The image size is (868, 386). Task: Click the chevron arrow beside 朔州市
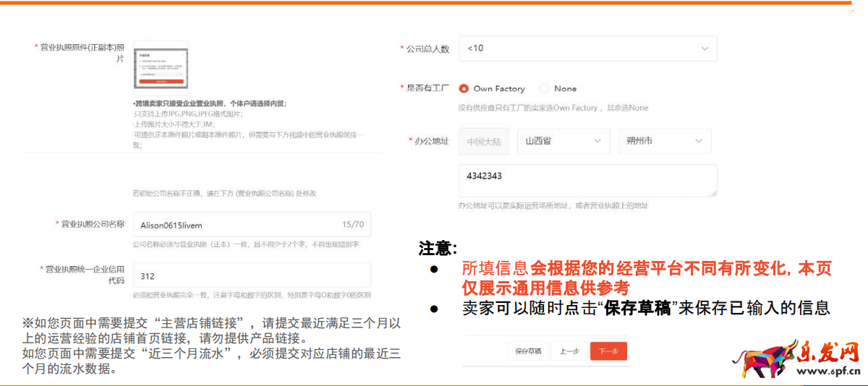click(x=699, y=142)
